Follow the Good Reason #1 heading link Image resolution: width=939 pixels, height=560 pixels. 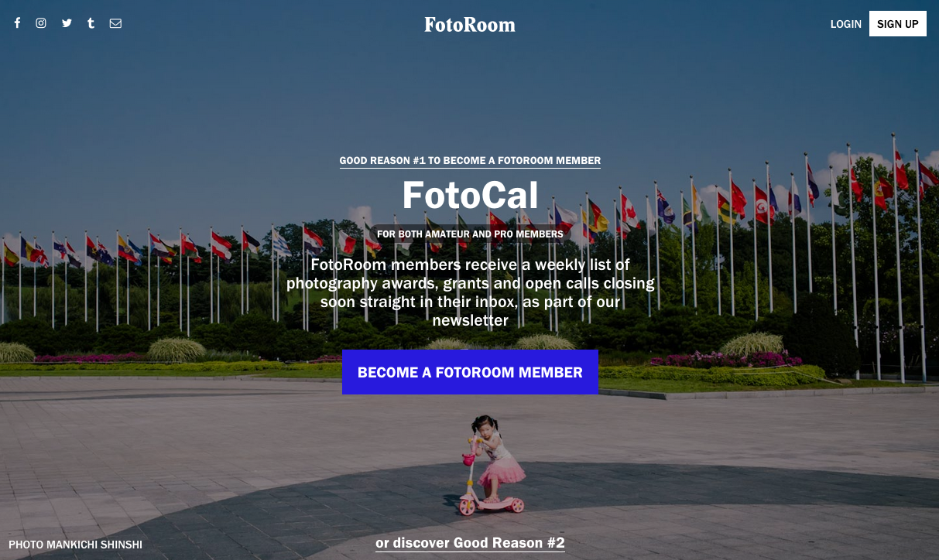pos(470,161)
